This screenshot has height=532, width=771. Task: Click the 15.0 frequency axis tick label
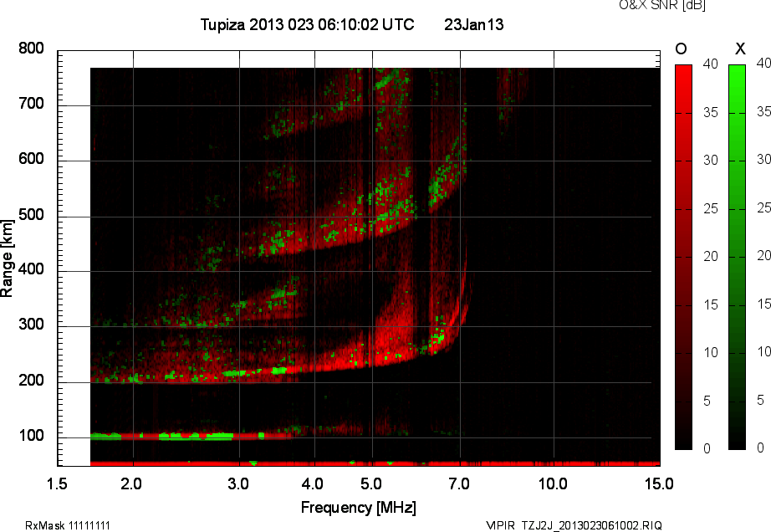pyautogui.click(x=659, y=483)
